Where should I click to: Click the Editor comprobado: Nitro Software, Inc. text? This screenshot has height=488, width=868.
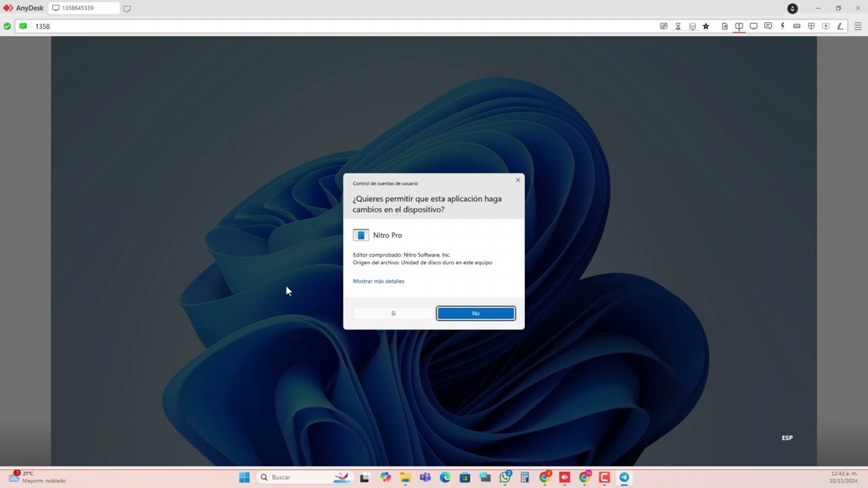tap(401, 255)
